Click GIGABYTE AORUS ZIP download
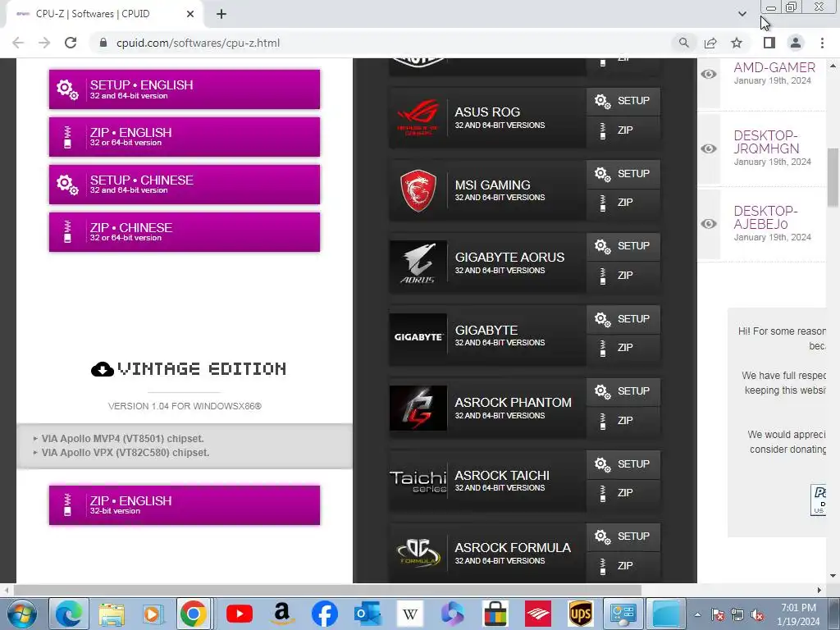This screenshot has width=840, height=630. [623, 276]
